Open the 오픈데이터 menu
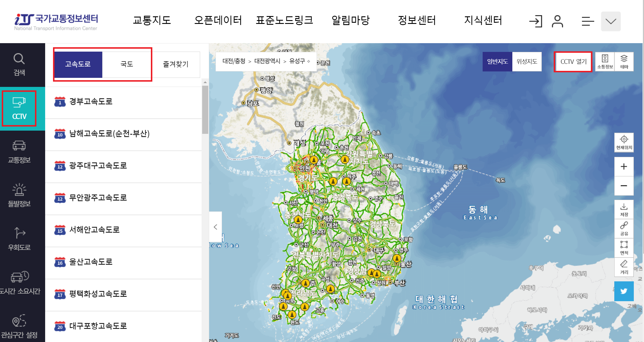Screen dimensions: 644x342 click(218, 20)
